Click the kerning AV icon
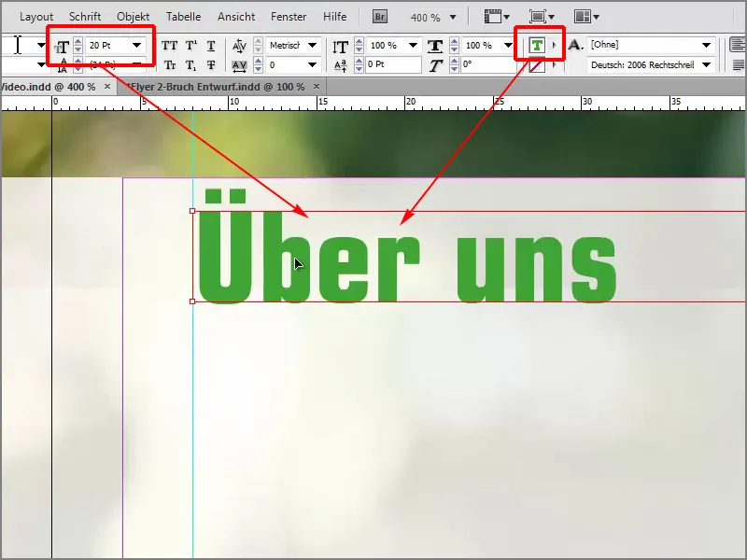The height and width of the screenshot is (560, 747). (239, 46)
